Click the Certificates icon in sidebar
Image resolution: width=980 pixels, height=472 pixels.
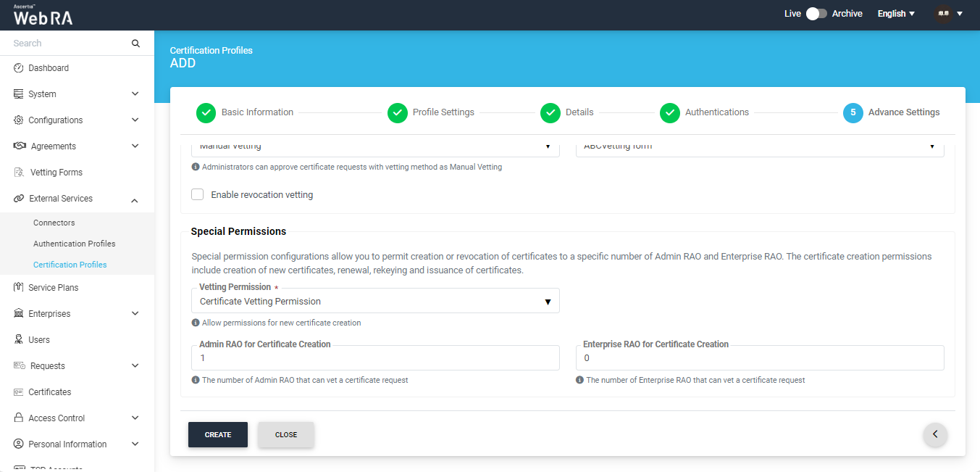19,392
